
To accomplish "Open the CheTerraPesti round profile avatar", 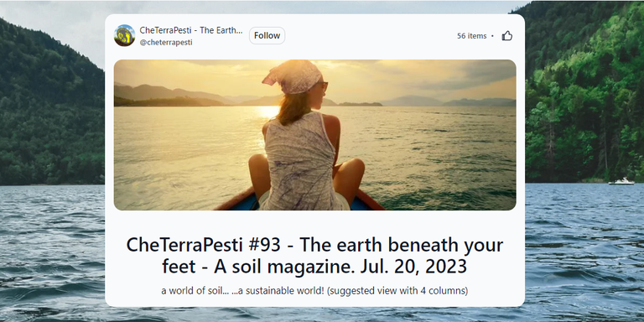I will tap(124, 35).
